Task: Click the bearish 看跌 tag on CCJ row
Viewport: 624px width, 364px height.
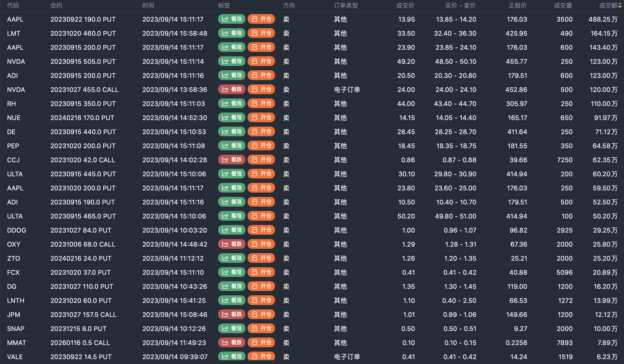Action: 232,160
